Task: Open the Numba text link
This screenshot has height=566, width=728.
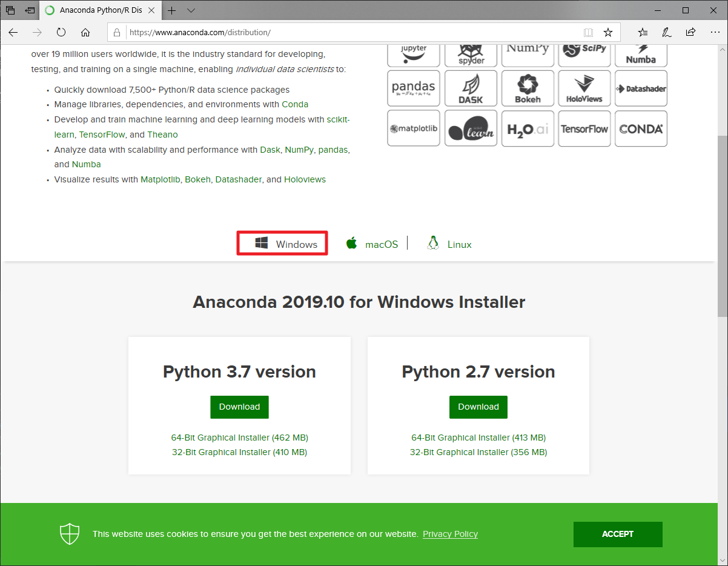Action: tap(86, 164)
